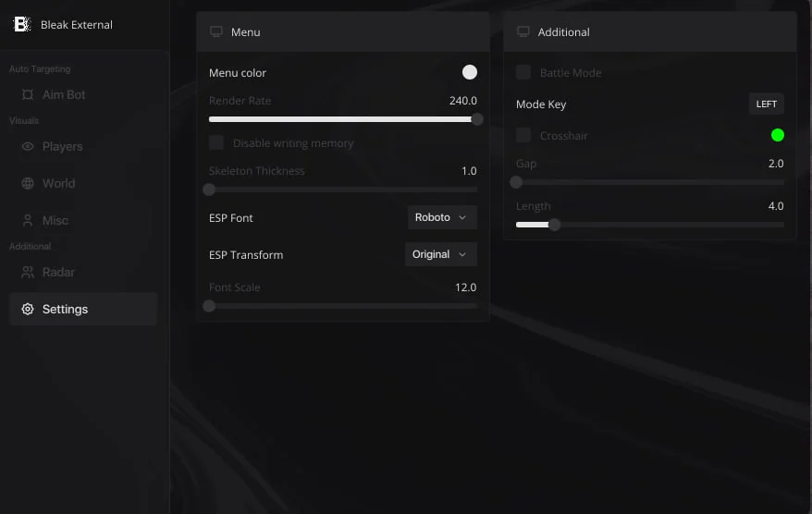The image size is (812, 514).
Task: Click the Font Scale slider handle
Action: pyautogui.click(x=209, y=306)
